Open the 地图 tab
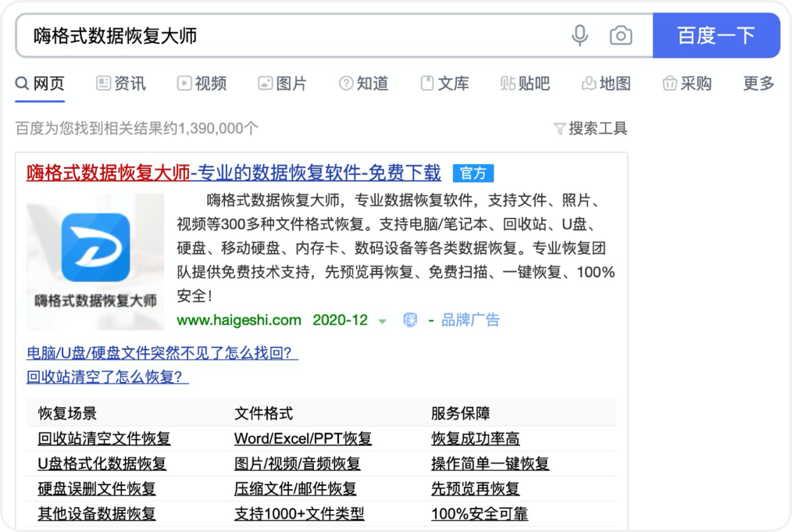This screenshot has width=792, height=532. (606, 84)
